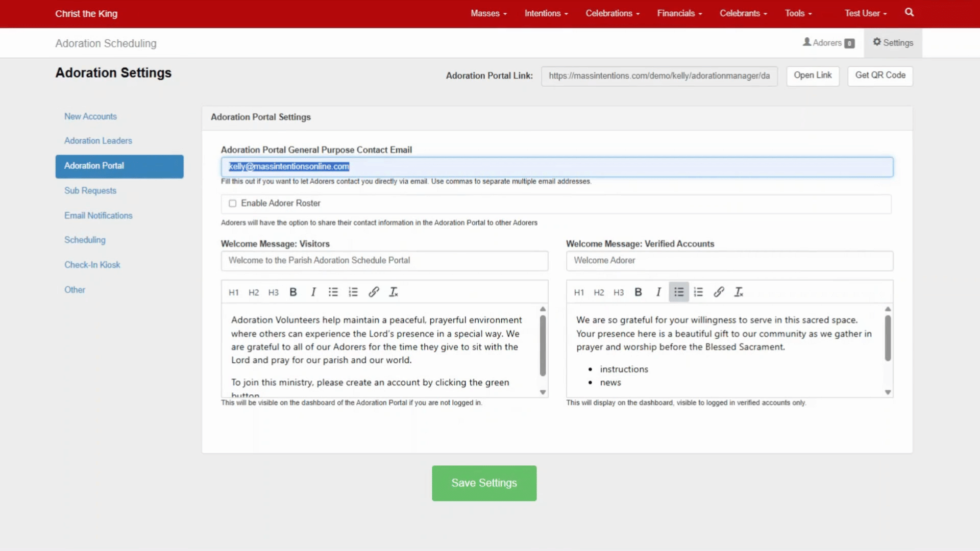The height and width of the screenshot is (551, 980).
Task: Click the General Purpose Contact Email field
Action: pyautogui.click(x=557, y=167)
